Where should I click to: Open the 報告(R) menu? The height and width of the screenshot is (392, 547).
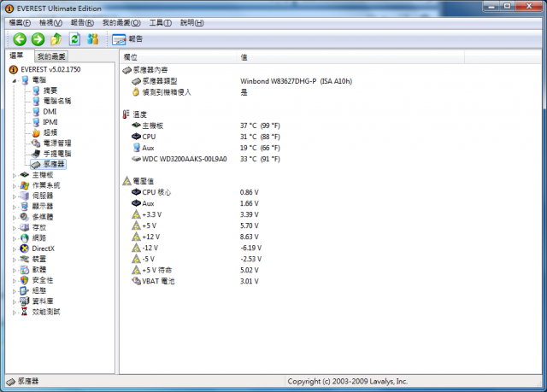pyautogui.click(x=82, y=23)
